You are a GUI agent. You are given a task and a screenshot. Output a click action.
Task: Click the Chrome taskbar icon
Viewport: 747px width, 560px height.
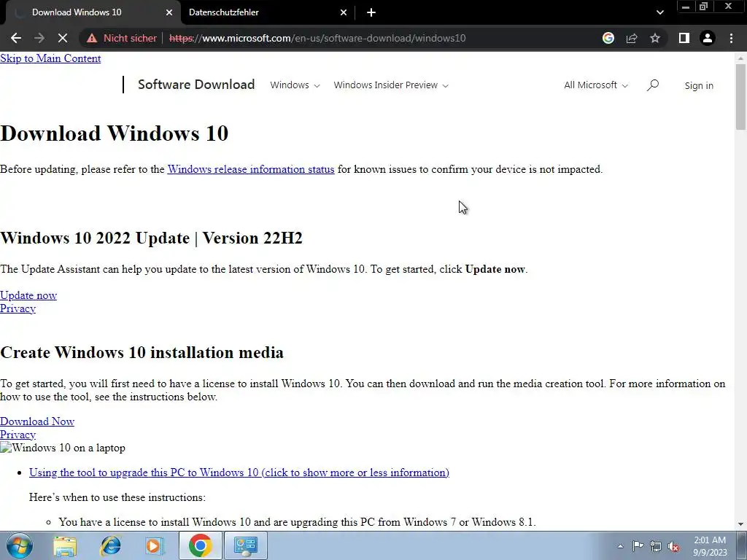click(200, 545)
